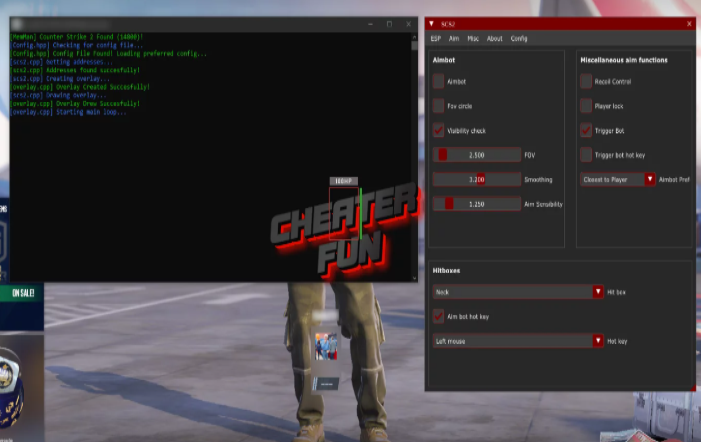The height and width of the screenshot is (442, 704).
Task: Open the About tab
Action: tap(494, 39)
